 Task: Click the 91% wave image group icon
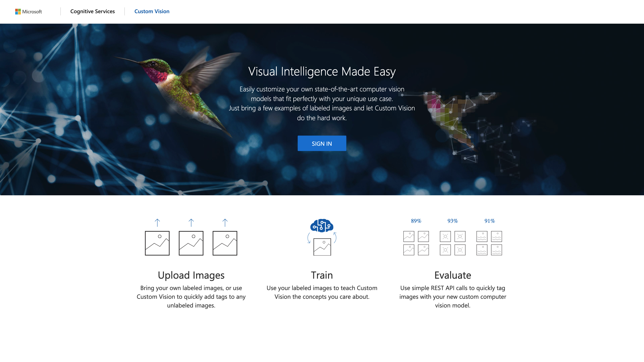[x=489, y=243]
